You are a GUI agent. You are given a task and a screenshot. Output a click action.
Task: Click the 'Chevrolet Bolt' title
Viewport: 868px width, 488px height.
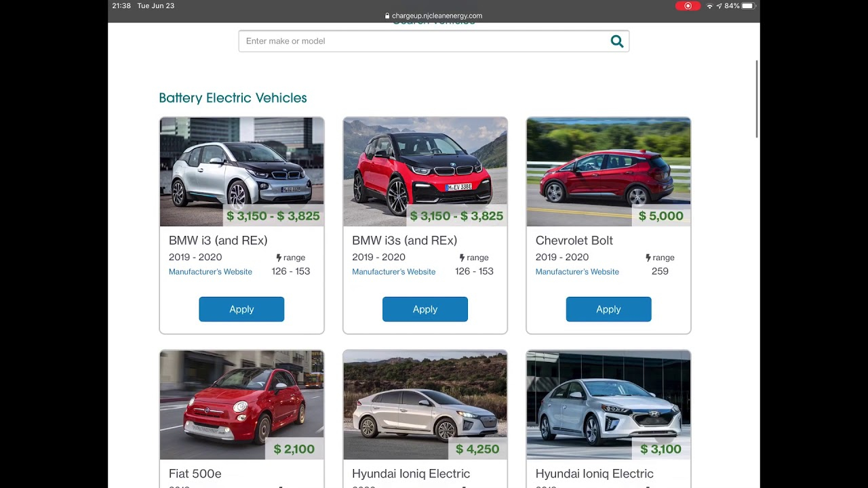click(574, 241)
